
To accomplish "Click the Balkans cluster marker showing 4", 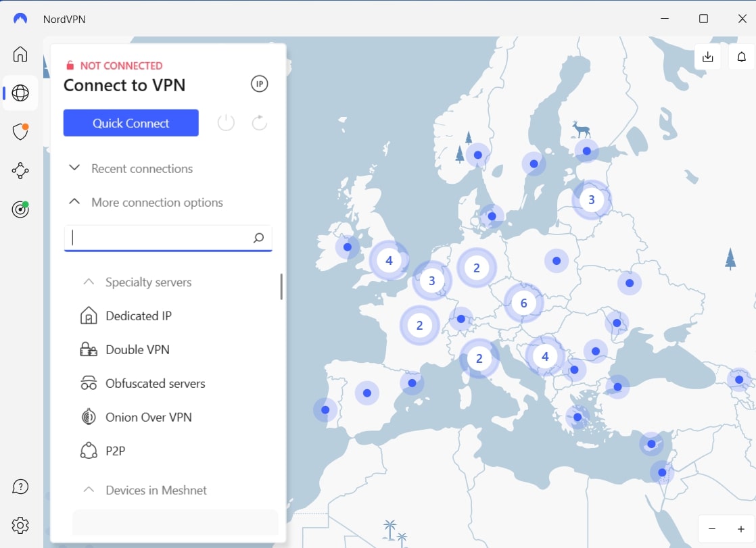I will pyautogui.click(x=545, y=357).
